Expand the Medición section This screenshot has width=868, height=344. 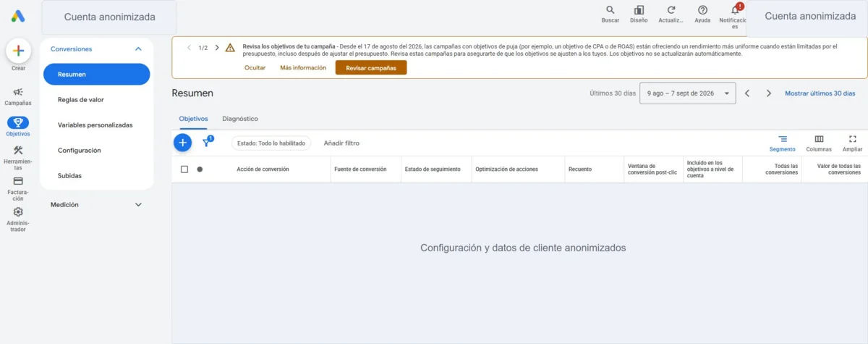pos(138,205)
